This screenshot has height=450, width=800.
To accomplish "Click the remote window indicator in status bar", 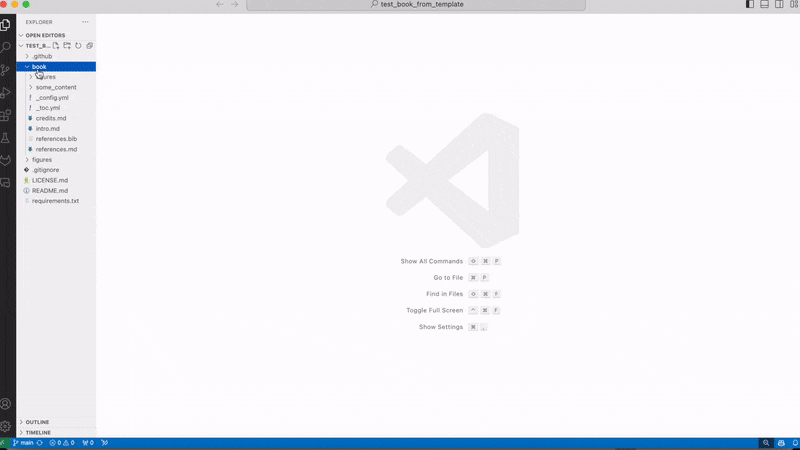I will point(3,443).
